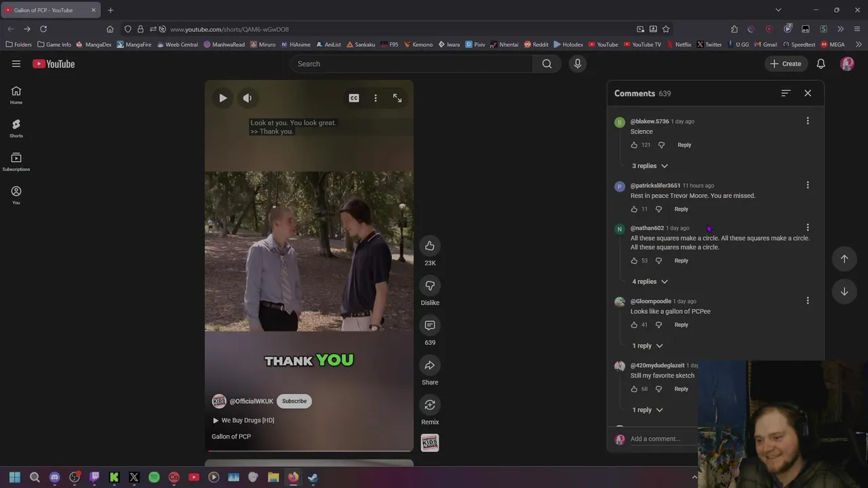868x488 pixels.
Task: Open a new browser tab
Action: tap(111, 10)
